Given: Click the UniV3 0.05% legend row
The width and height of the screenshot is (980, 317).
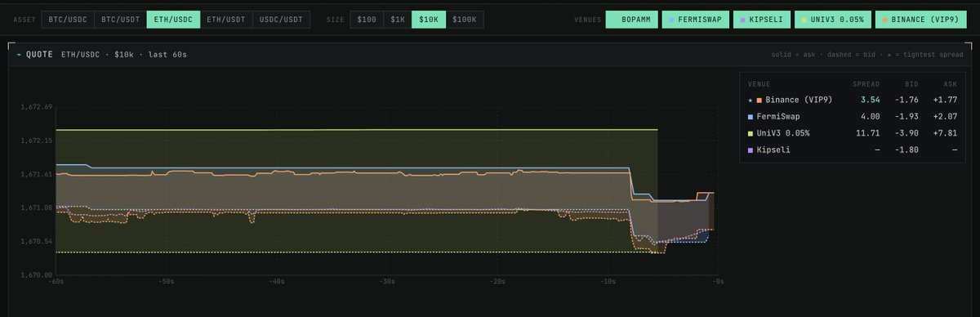Looking at the screenshot, I should coord(853,133).
